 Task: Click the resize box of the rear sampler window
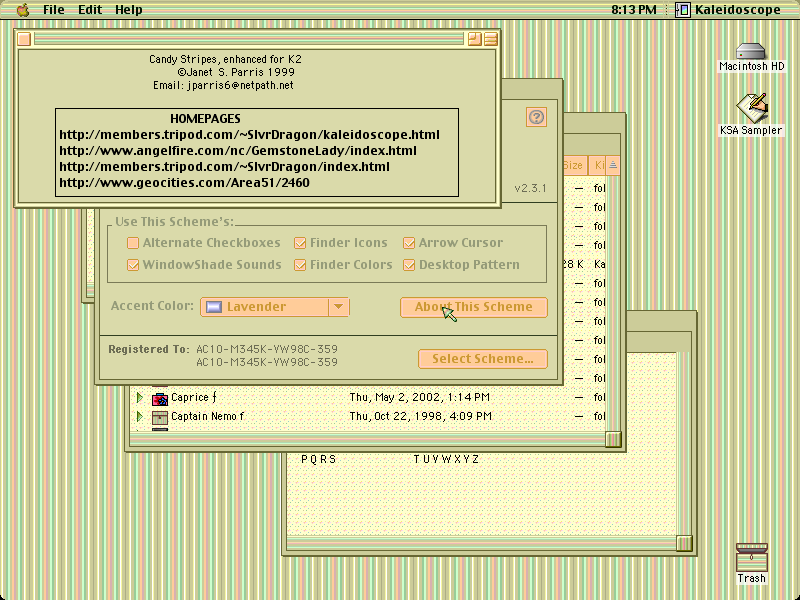684,543
